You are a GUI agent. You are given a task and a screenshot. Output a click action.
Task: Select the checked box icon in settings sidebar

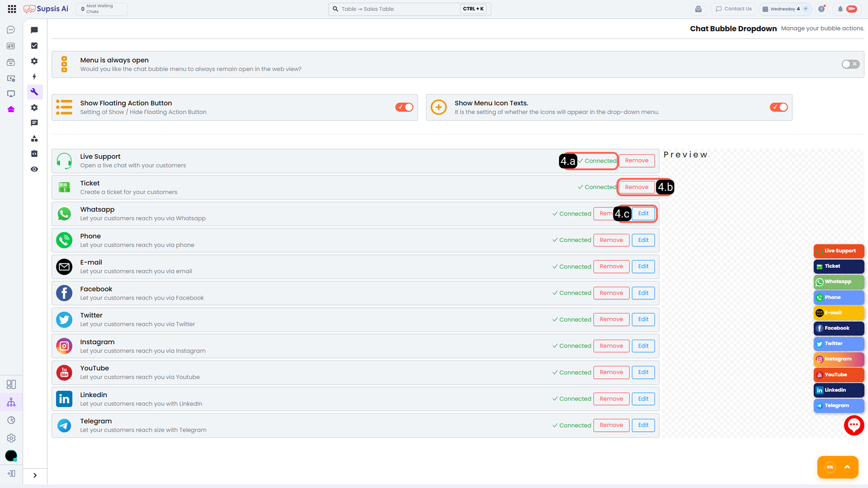(34, 46)
